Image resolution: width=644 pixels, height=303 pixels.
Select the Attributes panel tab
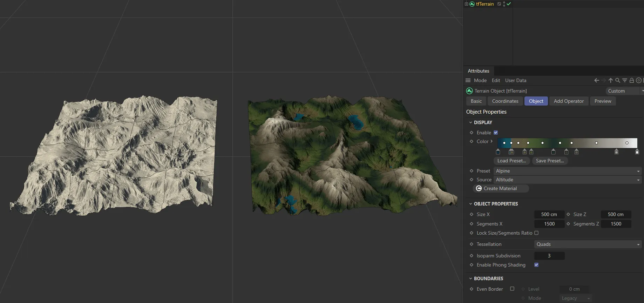[x=479, y=71]
